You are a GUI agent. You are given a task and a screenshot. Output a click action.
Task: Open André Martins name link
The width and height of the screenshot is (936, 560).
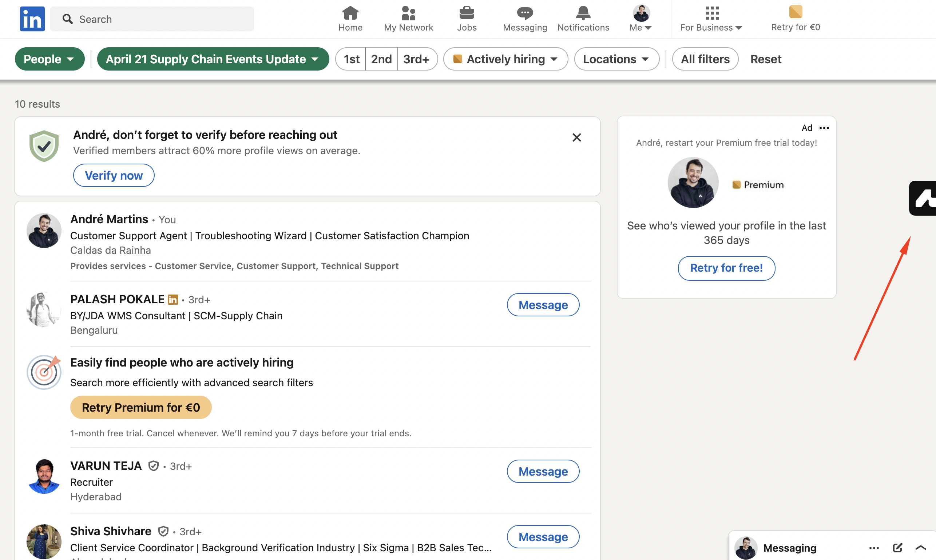point(109,219)
